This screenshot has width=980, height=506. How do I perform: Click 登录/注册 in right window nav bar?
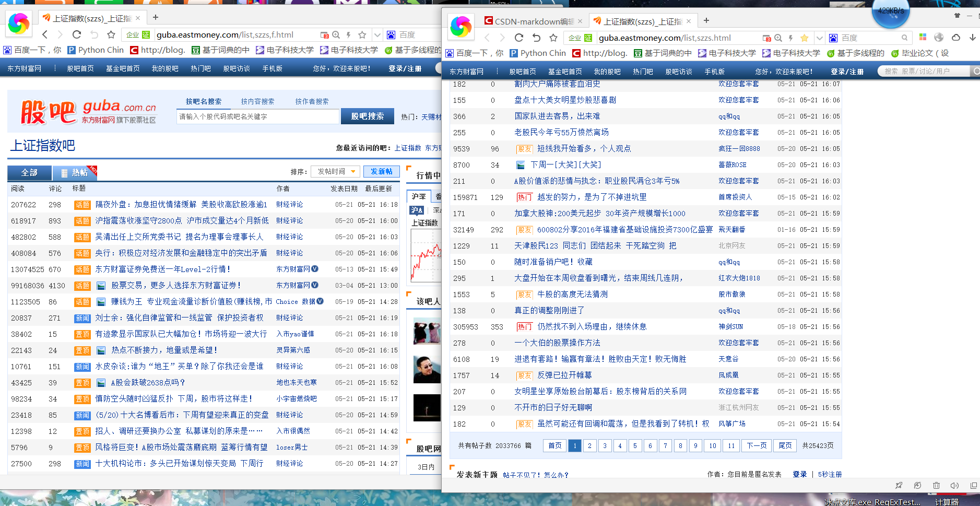pyautogui.click(x=847, y=72)
